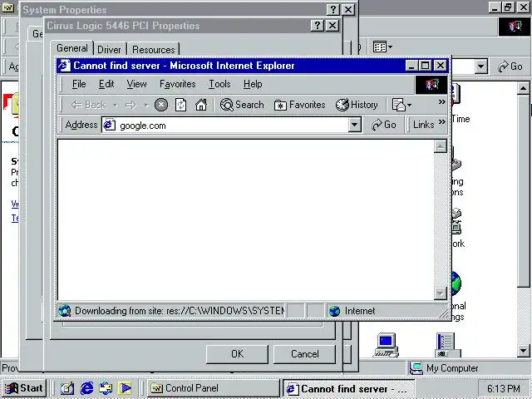Stop loading in Internet Explorer toolbar
The width and height of the screenshot is (532, 399).
click(x=161, y=105)
